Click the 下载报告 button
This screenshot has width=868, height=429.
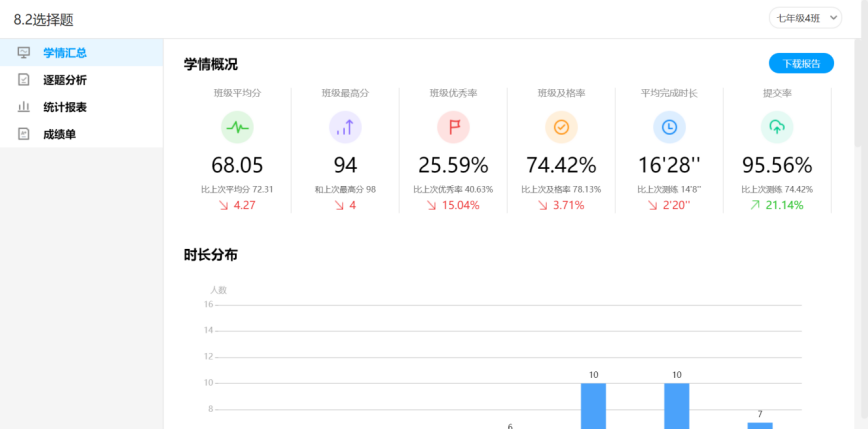[801, 64]
